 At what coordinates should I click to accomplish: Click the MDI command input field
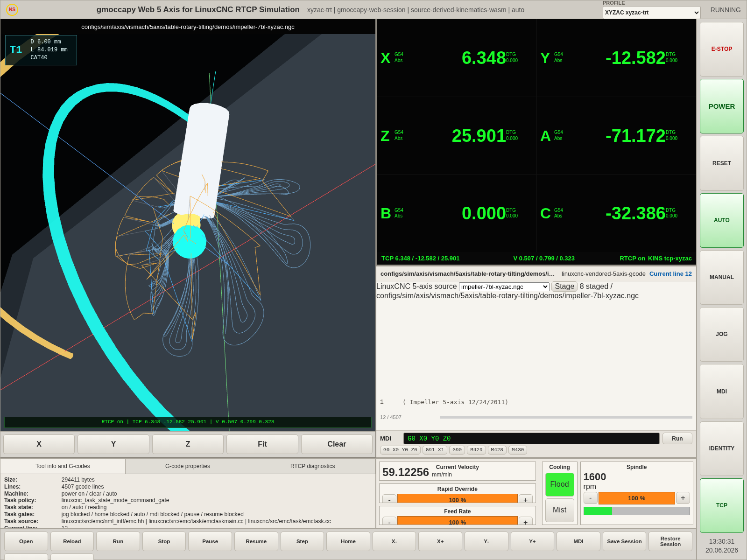531,439
